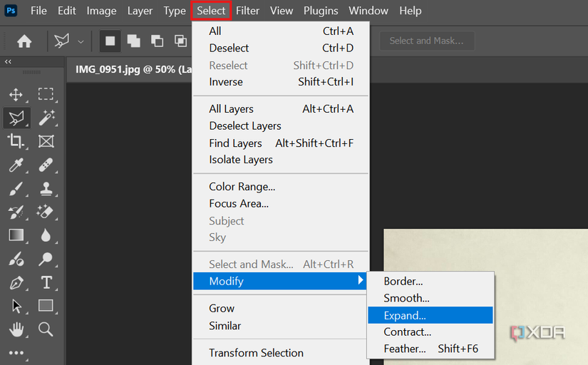588x365 pixels.
Task: Select the Dodge tool
Action: 46,259
